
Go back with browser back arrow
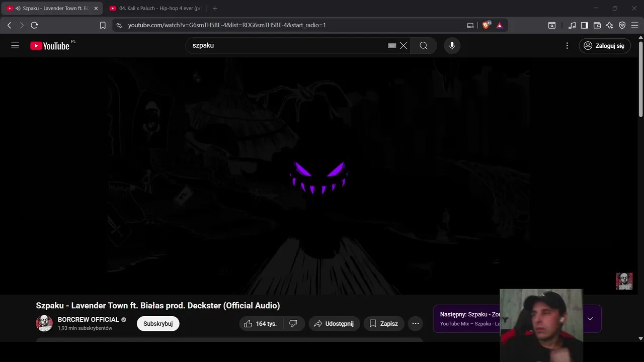[x=10, y=25]
